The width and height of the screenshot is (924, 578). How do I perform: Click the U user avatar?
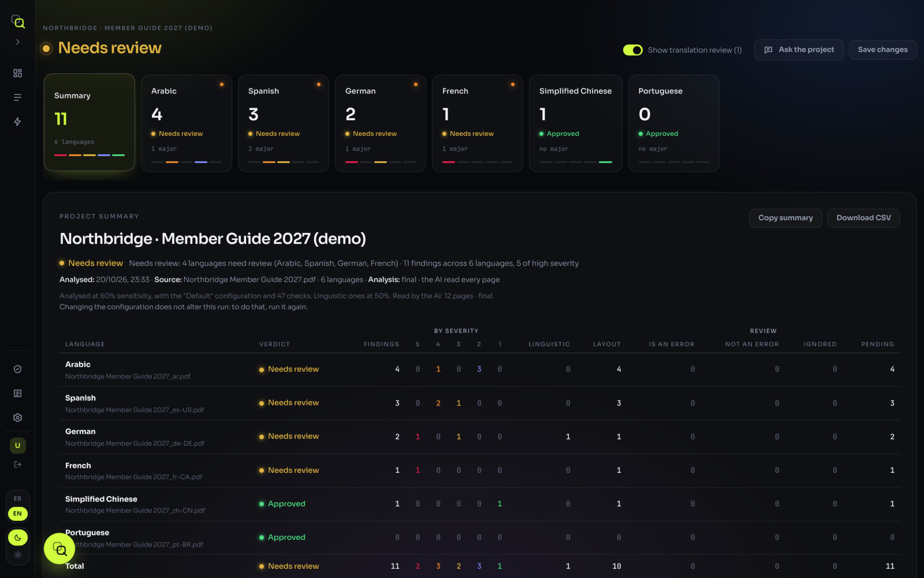17,446
